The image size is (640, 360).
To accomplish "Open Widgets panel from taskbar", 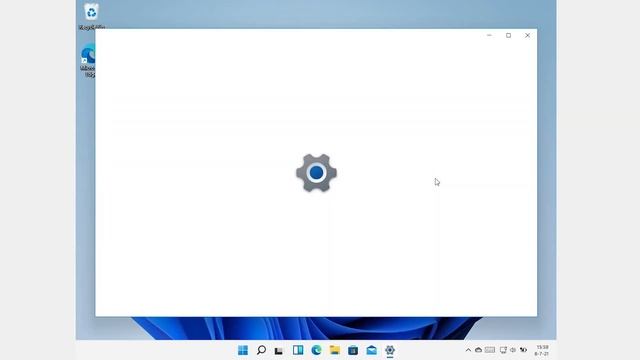I will pyautogui.click(x=298, y=350).
